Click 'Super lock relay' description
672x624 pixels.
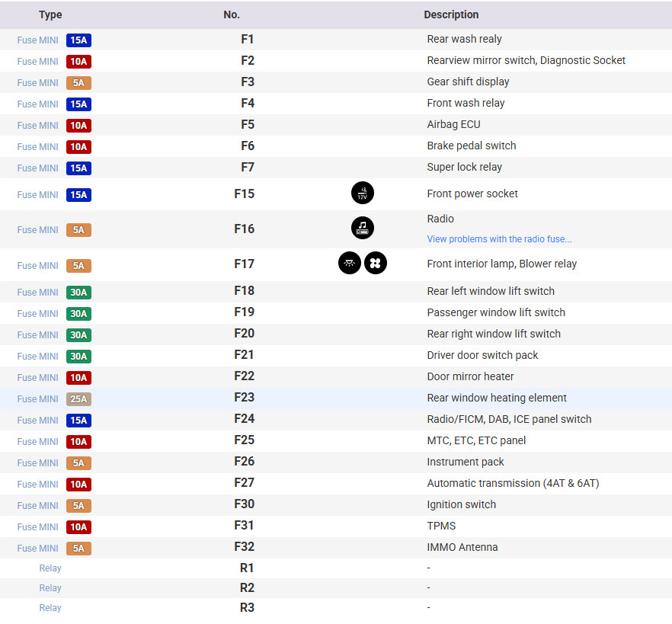[x=464, y=167]
